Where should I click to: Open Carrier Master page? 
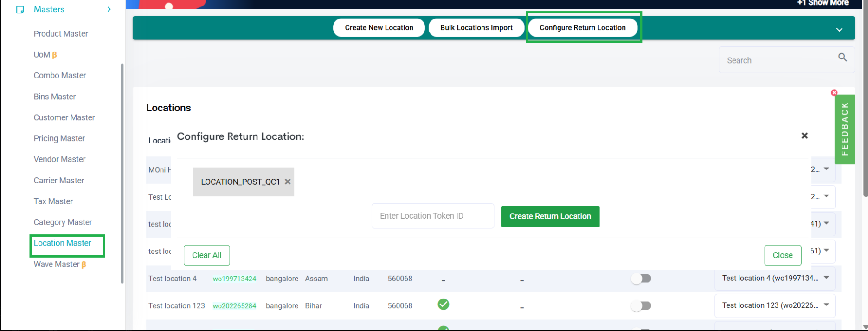(59, 181)
